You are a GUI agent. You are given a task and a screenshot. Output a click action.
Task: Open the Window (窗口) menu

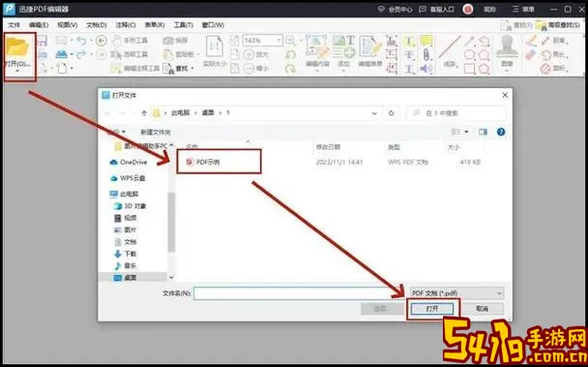click(213, 25)
